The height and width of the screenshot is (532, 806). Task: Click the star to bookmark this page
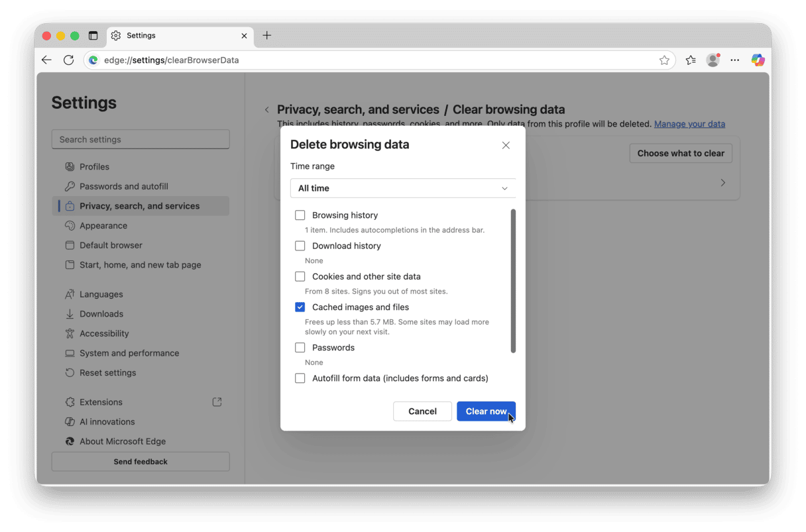point(664,60)
